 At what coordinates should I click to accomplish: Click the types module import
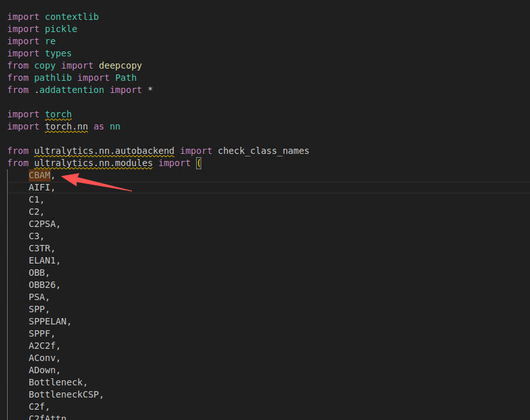click(x=58, y=53)
